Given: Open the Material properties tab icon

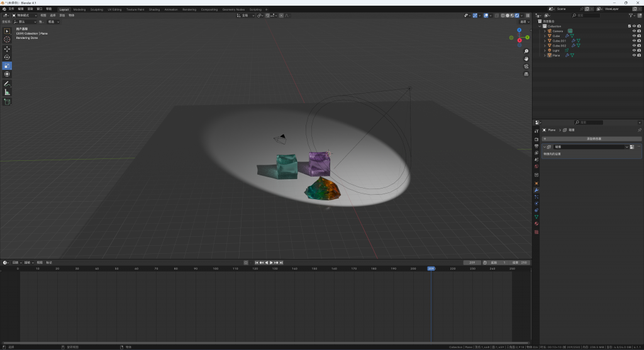Looking at the screenshot, I should point(536,223).
